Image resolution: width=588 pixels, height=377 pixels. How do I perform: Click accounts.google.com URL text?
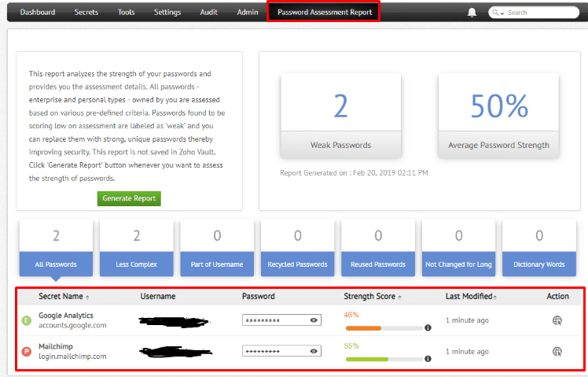point(72,325)
